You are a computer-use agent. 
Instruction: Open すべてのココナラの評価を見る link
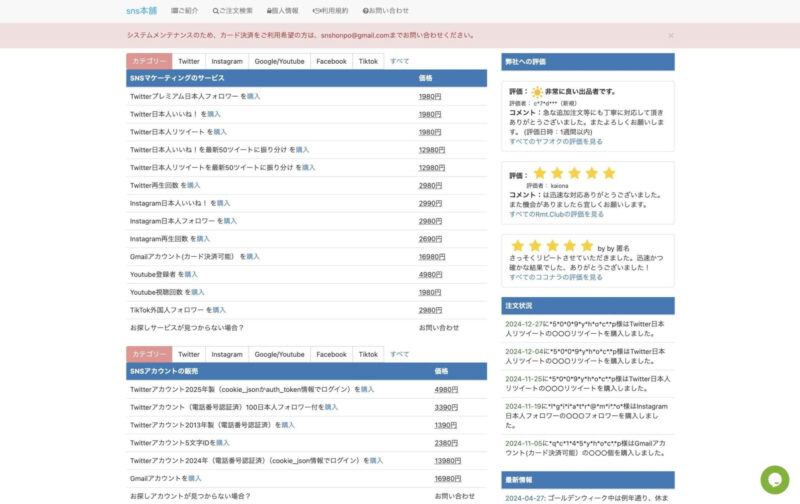556,278
